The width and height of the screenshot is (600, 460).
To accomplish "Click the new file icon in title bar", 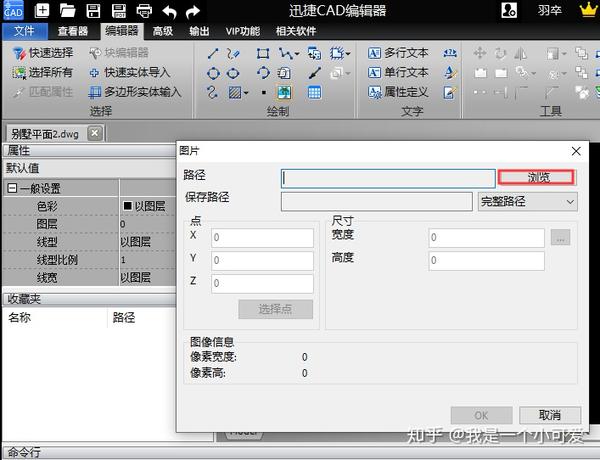I will pos(42,10).
